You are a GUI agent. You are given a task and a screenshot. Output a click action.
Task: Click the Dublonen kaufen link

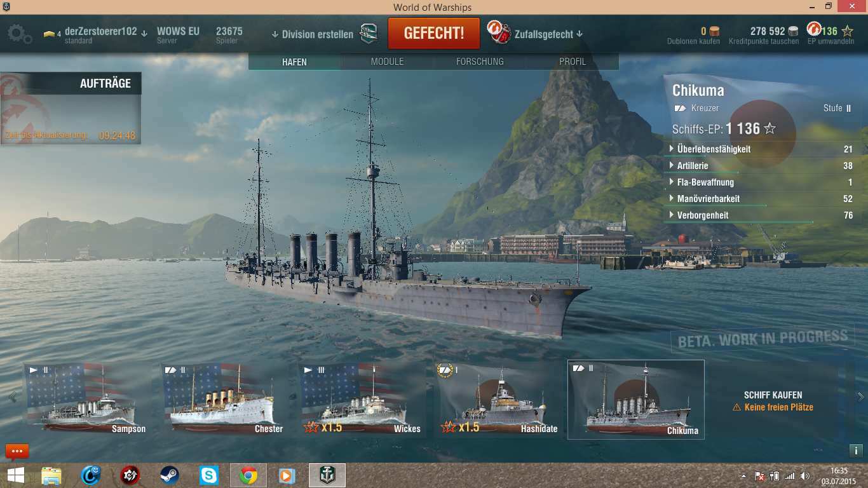[x=693, y=41]
